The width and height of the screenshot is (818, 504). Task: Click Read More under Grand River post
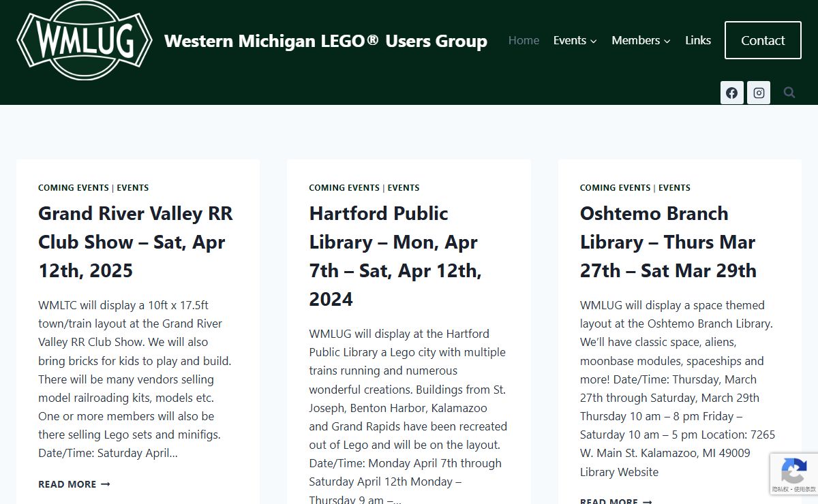click(x=67, y=484)
